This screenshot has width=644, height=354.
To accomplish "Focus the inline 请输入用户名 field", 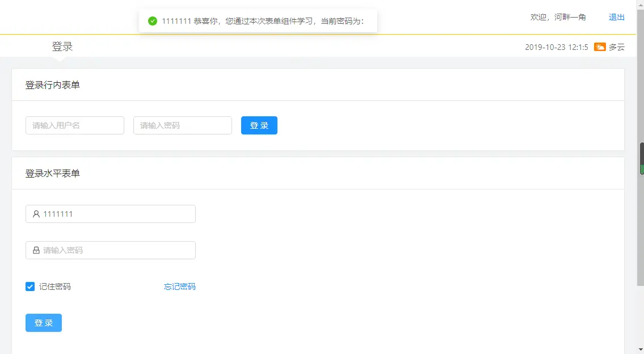I will coord(75,125).
